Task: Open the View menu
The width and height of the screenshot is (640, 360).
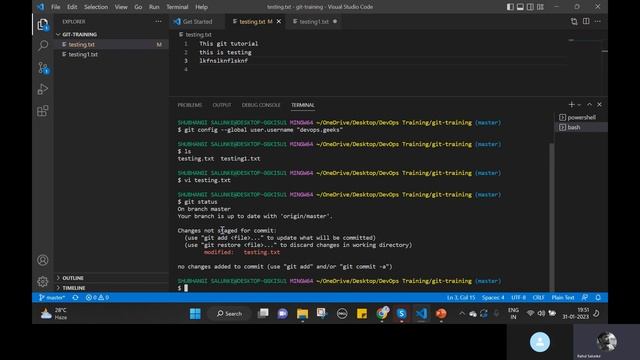Action: click(x=121, y=7)
